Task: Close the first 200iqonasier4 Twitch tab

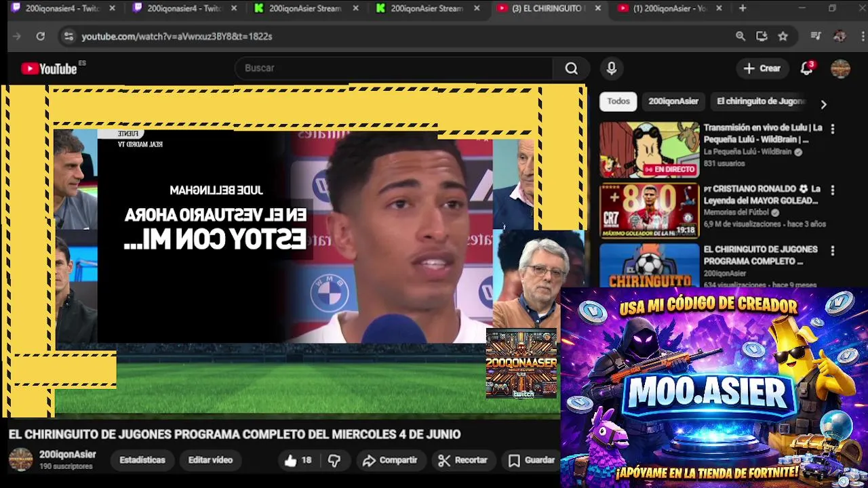Action: [112, 8]
